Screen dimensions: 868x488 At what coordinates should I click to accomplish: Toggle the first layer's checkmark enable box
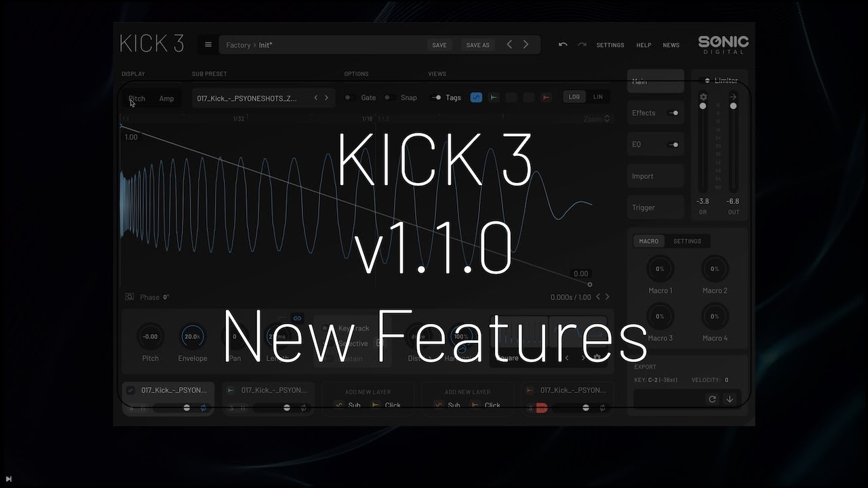tap(131, 390)
